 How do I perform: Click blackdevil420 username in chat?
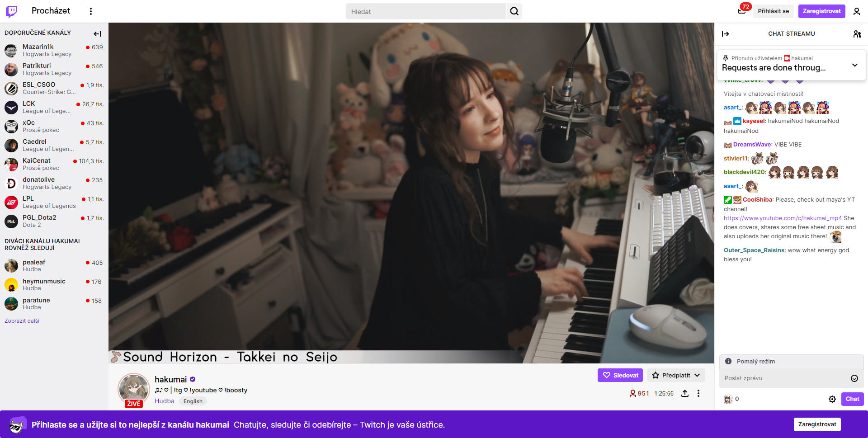744,172
